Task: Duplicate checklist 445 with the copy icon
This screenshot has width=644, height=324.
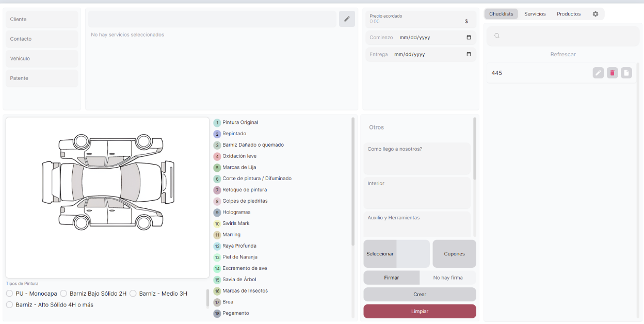Action: click(626, 73)
